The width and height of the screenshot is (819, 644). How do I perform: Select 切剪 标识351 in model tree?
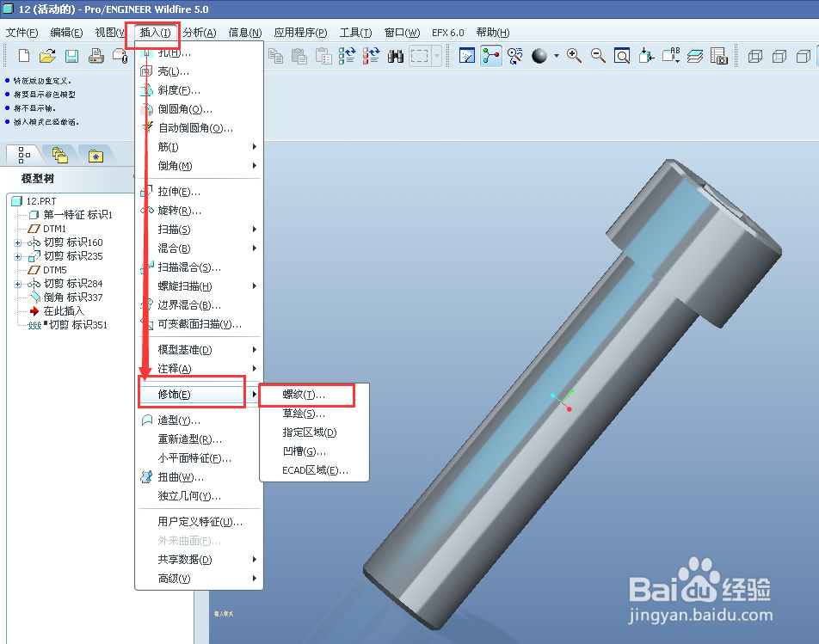coord(78,325)
